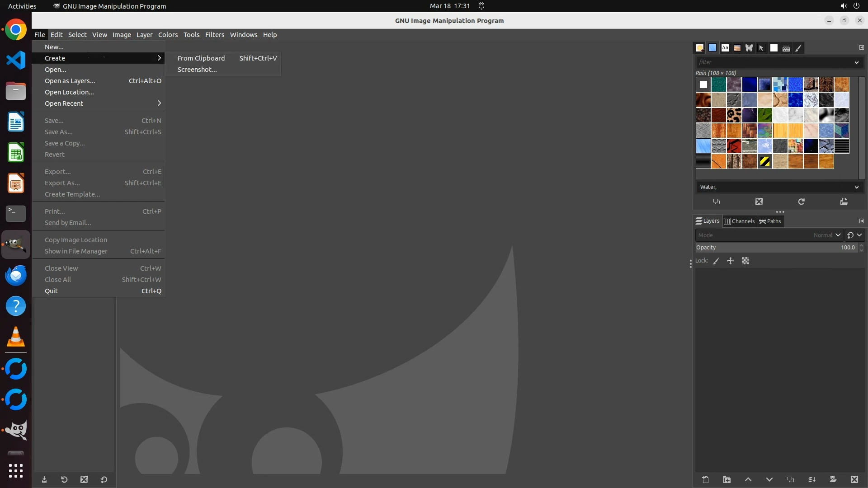Create a new layer using the bottom icon
868x488 pixels.
pyautogui.click(x=705, y=479)
